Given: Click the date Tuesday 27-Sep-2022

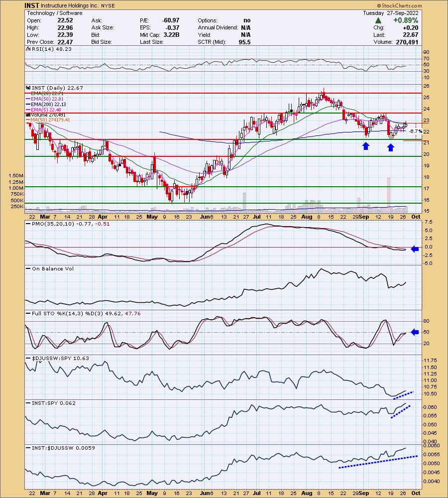Looking at the screenshot, I should [391, 13].
